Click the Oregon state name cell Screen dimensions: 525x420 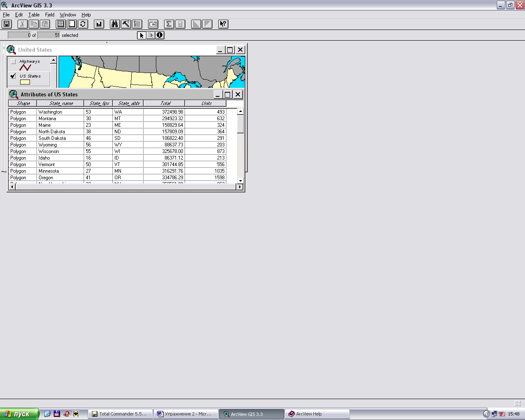(x=60, y=178)
